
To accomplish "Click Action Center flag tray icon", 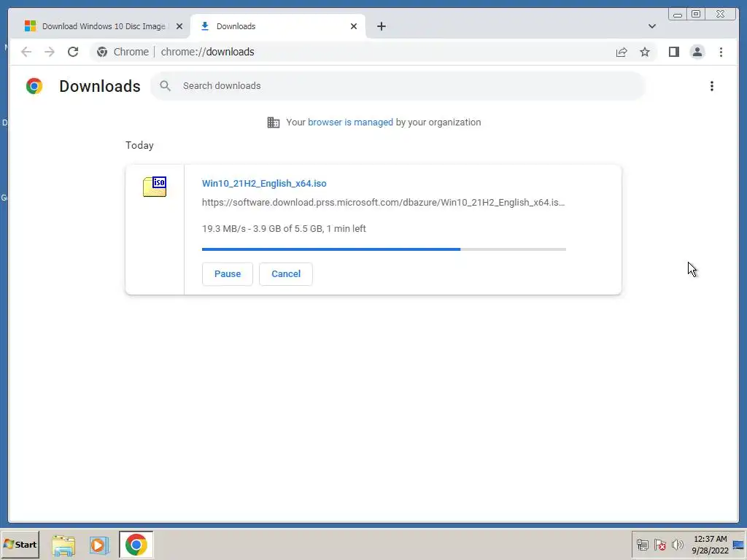I will [659, 545].
